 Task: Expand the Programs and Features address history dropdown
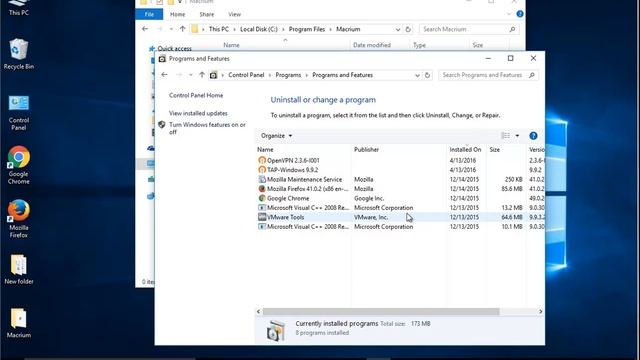[417, 76]
